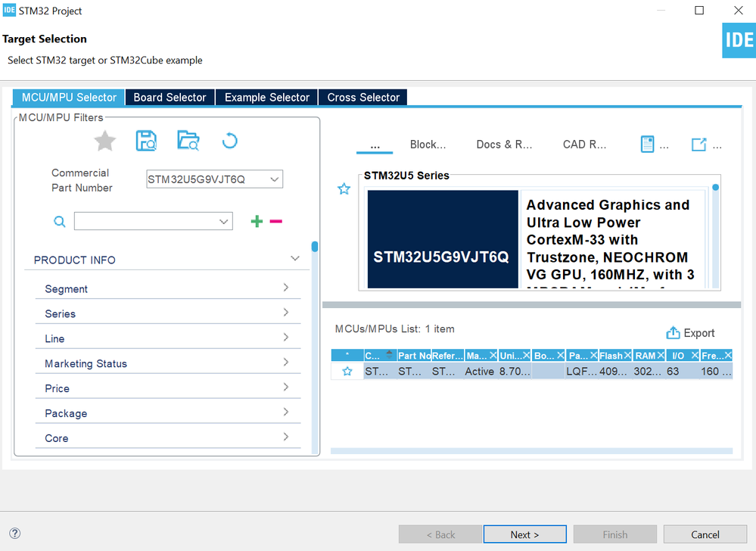Select the 'Active' cell in the MCU row
The width and height of the screenshot is (756, 551).
pyautogui.click(x=479, y=371)
